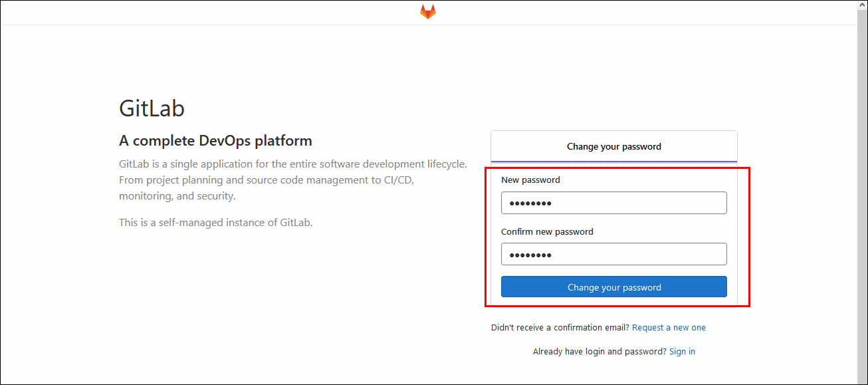Screen dimensions: 868x385
Task: Click 'Didn't receive a confirmation email?' text
Action: tap(560, 328)
